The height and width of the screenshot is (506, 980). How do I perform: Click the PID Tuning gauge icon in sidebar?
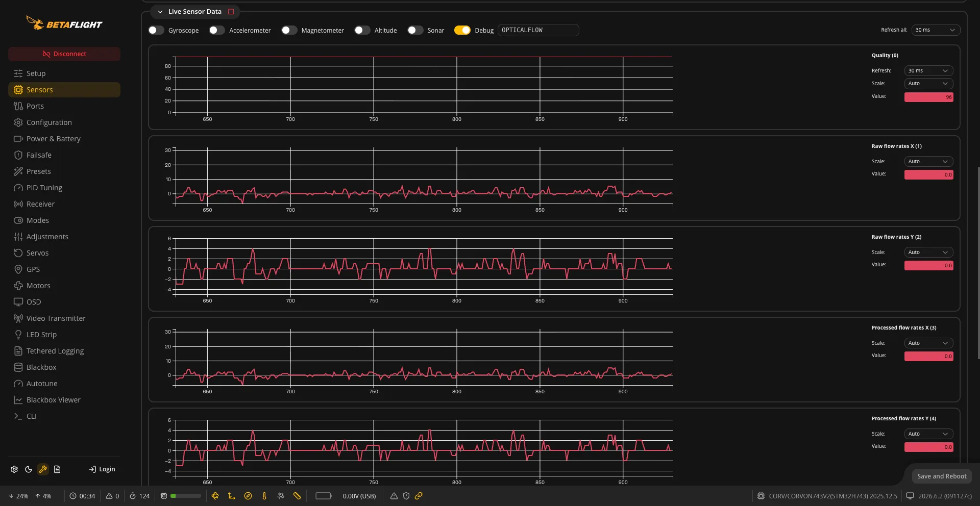18,188
